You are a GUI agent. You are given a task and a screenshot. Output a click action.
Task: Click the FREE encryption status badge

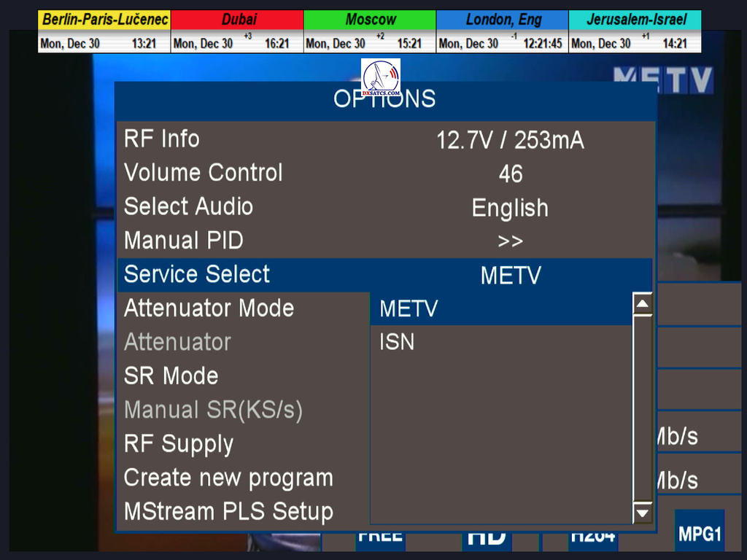[x=380, y=537]
